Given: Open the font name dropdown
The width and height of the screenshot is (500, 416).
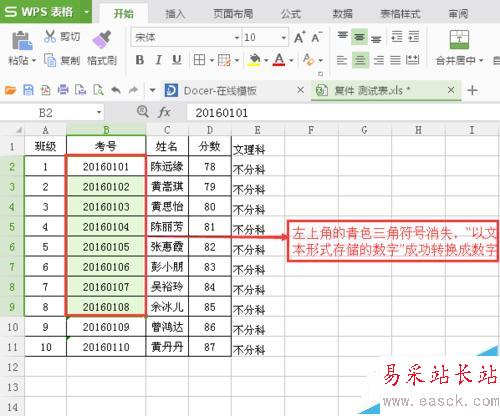Looking at the screenshot, I should point(237,38).
